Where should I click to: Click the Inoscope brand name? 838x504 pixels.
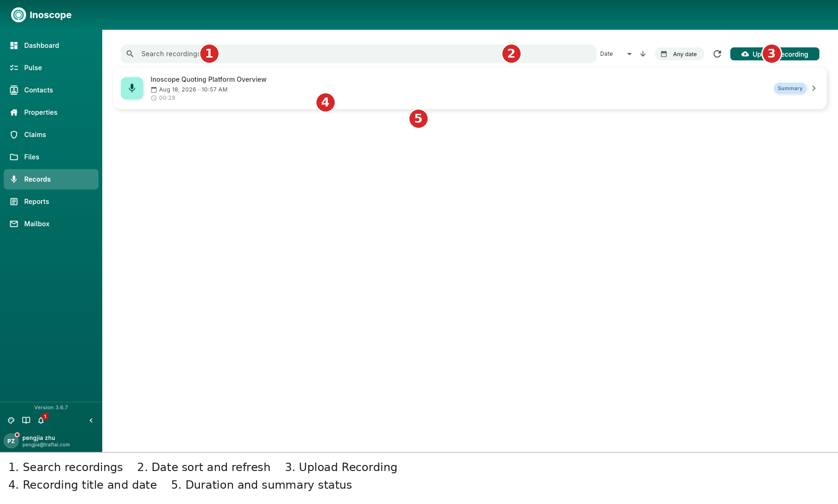point(51,15)
